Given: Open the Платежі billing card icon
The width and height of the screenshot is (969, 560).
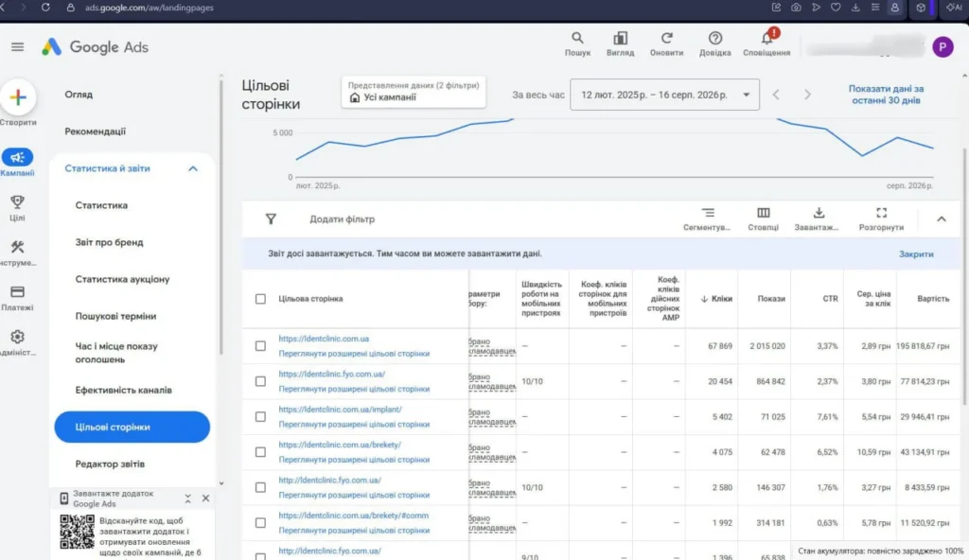Looking at the screenshot, I should [x=17, y=291].
